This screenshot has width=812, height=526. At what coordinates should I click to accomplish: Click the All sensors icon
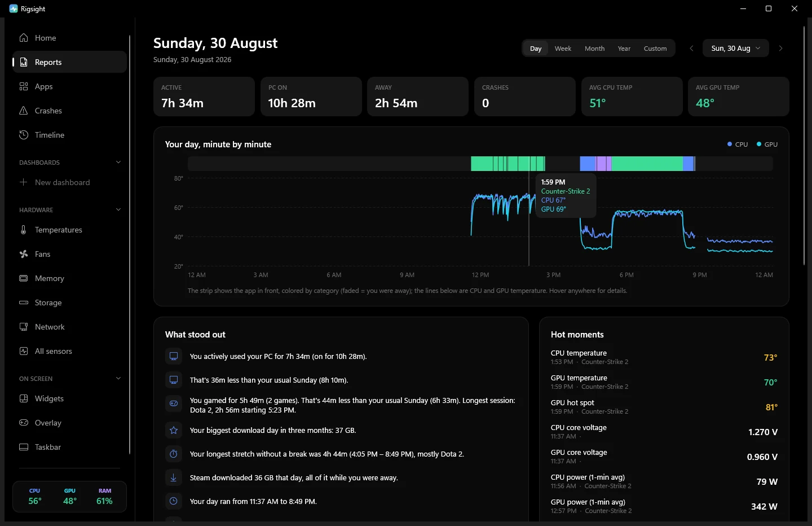tap(24, 351)
